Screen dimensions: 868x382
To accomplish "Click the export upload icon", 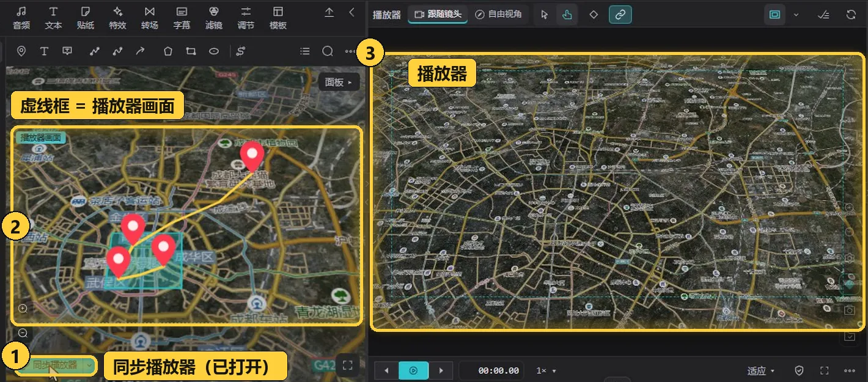I will pos(329,12).
